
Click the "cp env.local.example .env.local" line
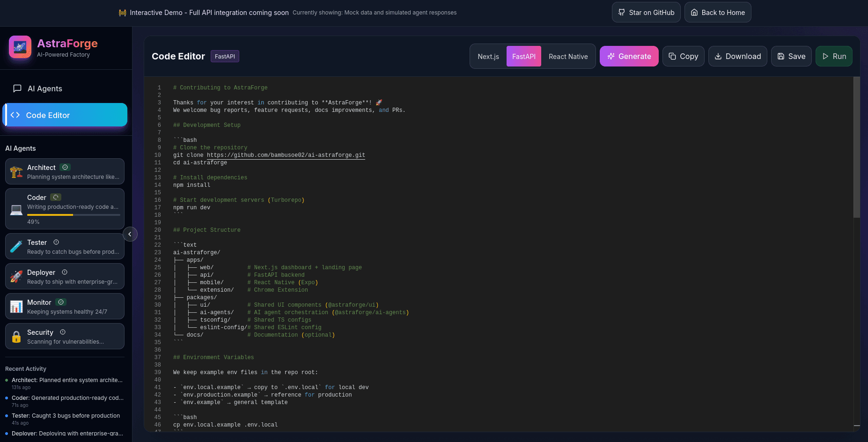click(x=225, y=425)
